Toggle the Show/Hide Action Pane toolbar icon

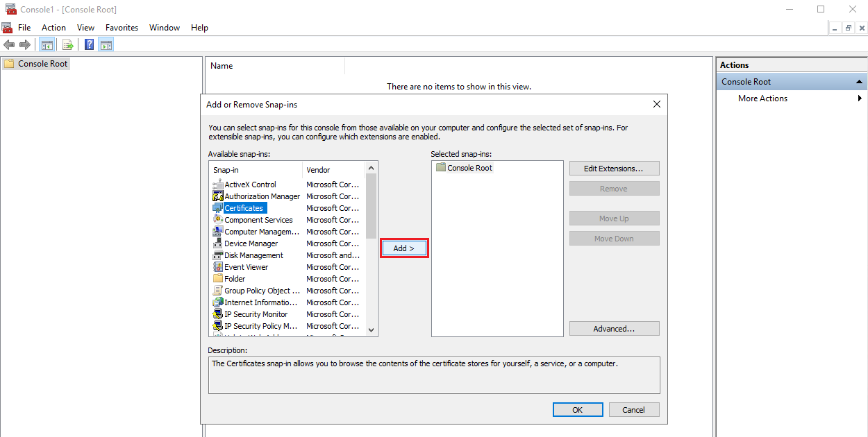[106, 45]
